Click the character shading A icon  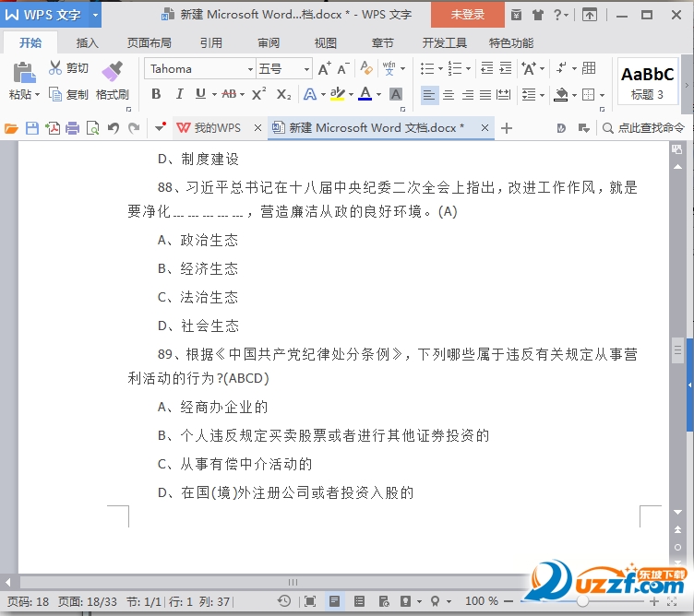click(x=396, y=94)
